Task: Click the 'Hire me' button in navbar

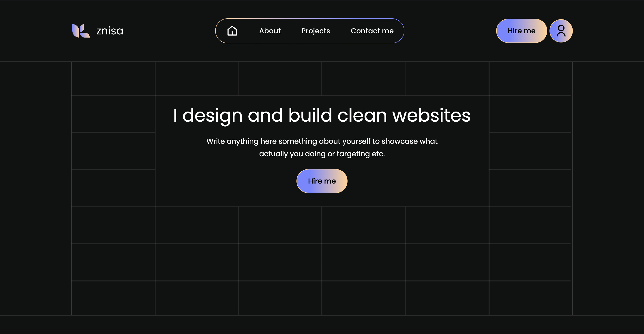Action: click(522, 31)
